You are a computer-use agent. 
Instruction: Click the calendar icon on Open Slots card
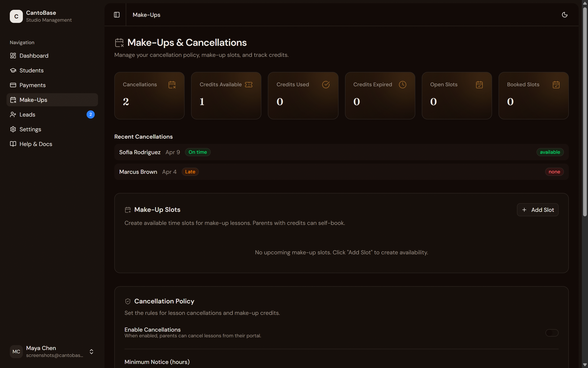[x=479, y=85]
